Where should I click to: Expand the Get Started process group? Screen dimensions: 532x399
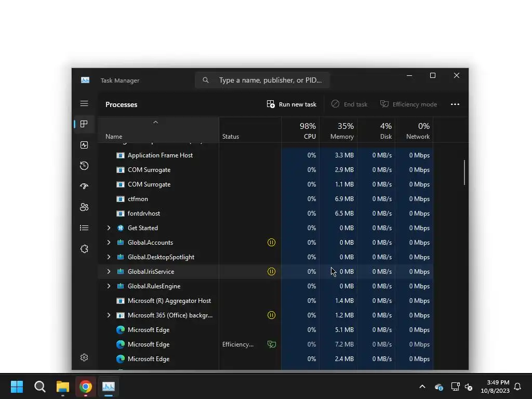click(109, 228)
